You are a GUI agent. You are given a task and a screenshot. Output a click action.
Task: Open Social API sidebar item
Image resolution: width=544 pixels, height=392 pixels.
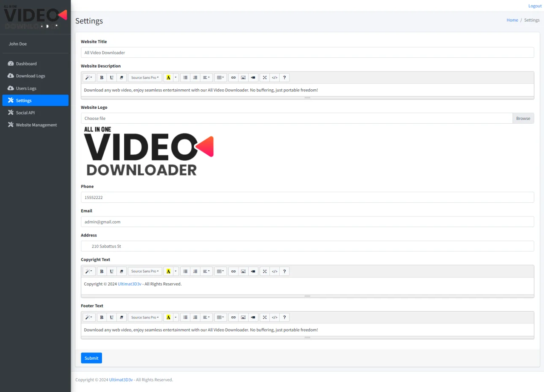pyautogui.click(x=35, y=113)
